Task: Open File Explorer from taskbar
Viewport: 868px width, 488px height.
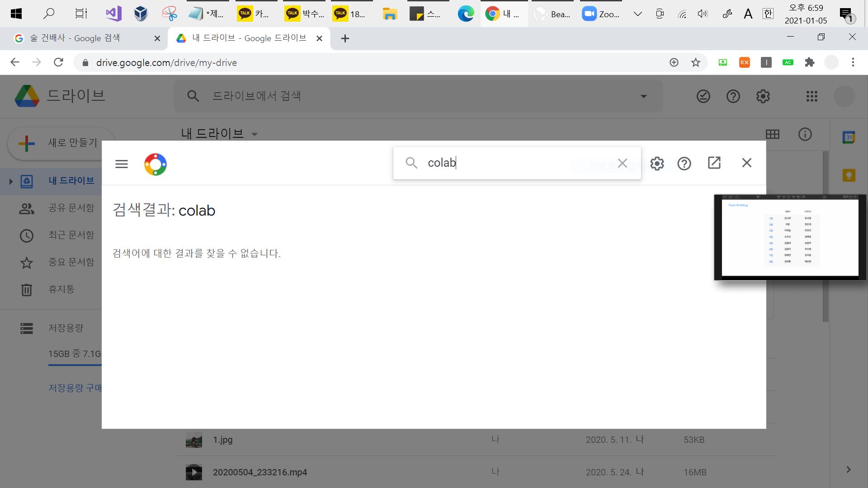Action: coord(389,14)
